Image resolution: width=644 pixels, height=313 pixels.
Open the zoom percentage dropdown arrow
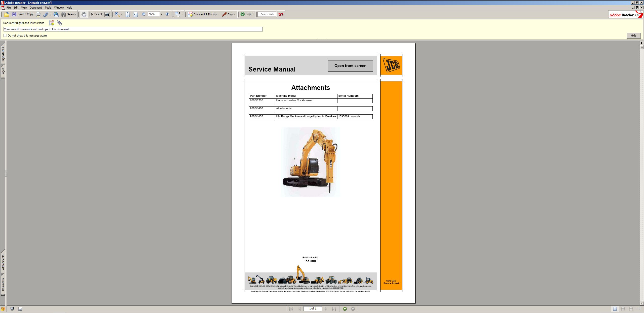click(161, 14)
